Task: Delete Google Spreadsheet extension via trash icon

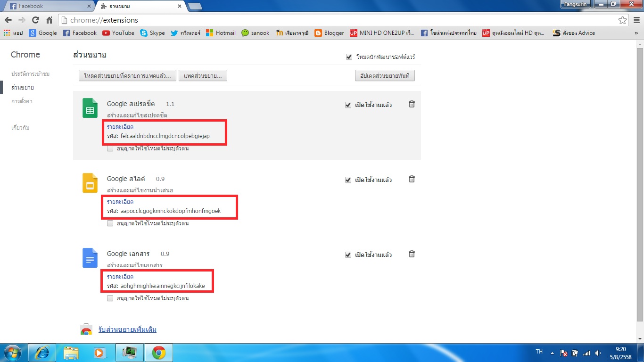Action: click(412, 104)
